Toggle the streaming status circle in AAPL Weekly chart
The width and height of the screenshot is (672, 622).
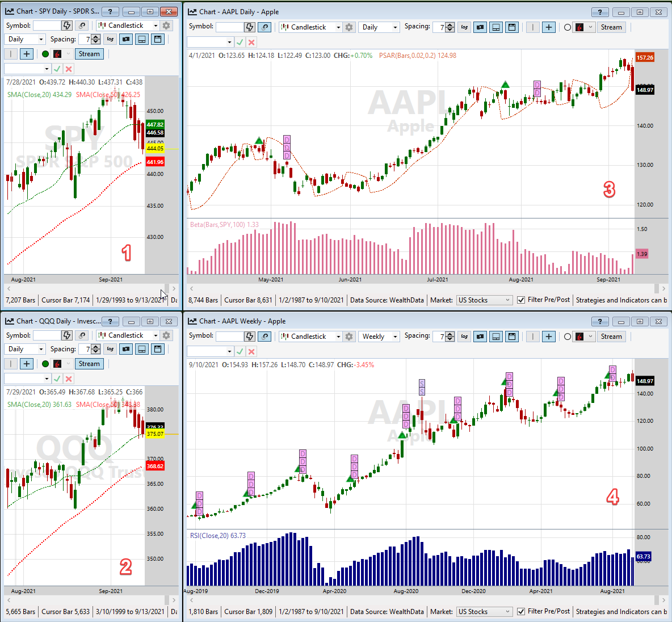click(568, 337)
